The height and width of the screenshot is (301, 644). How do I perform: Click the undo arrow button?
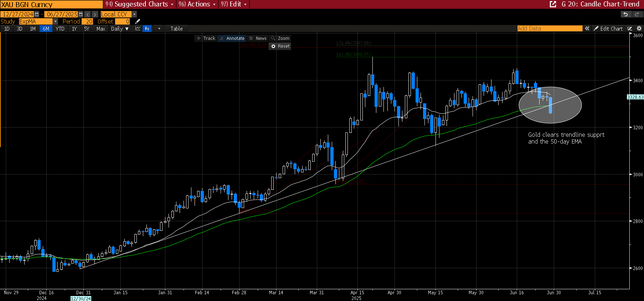[x=625, y=14]
